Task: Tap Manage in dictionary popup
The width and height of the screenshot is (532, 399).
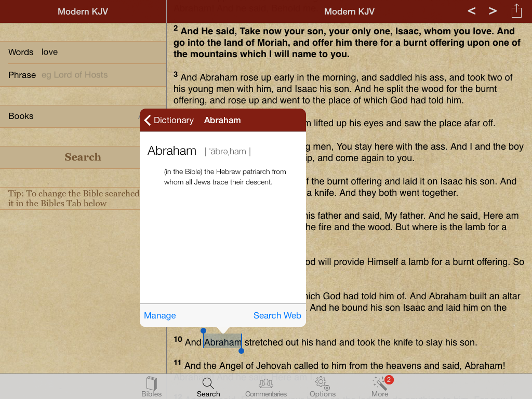Action: (160, 315)
